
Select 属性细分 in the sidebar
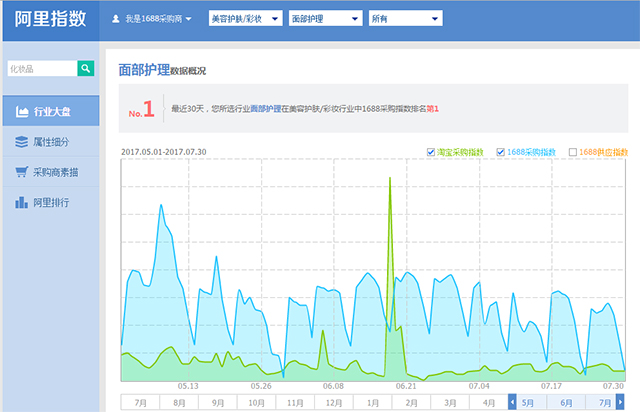pos(51,142)
